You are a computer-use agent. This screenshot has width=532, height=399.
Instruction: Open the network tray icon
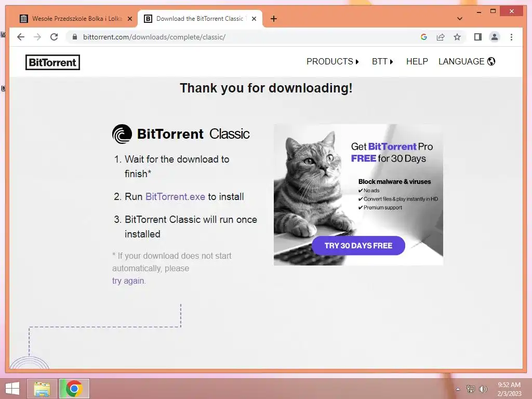[470, 389]
